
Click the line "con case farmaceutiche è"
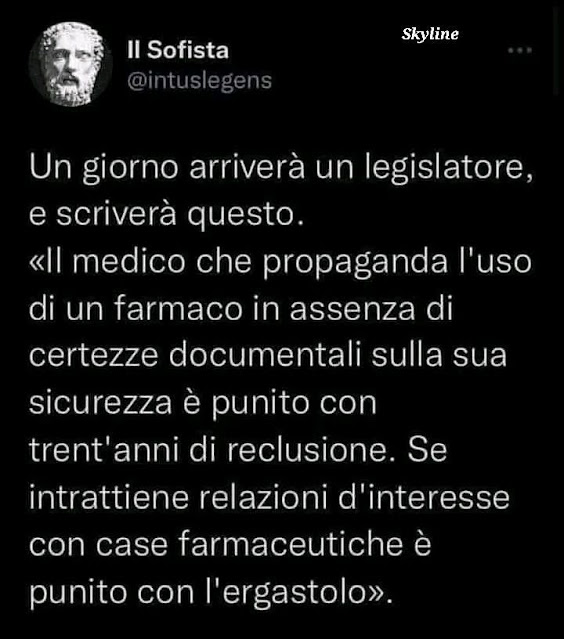230,544
